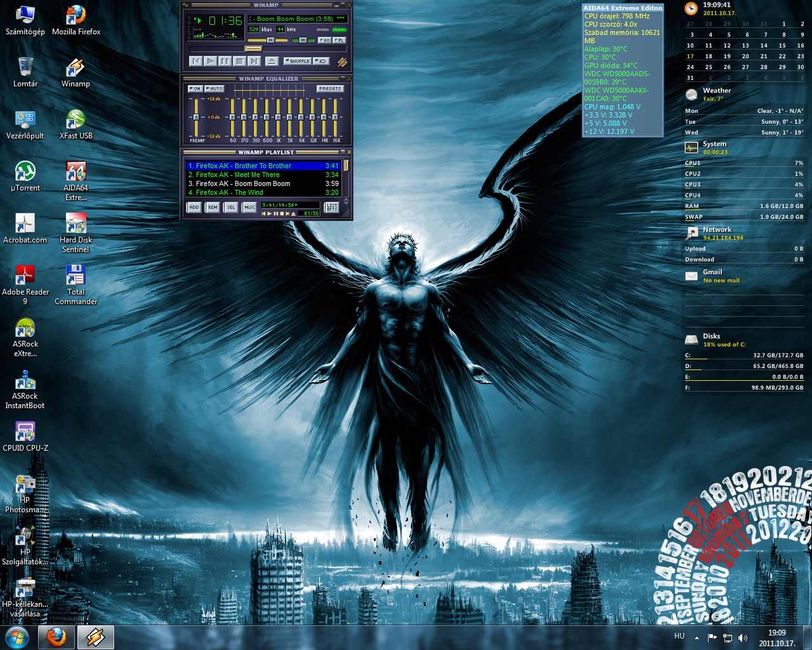Open Számítógép desktop icon

[25, 20]
